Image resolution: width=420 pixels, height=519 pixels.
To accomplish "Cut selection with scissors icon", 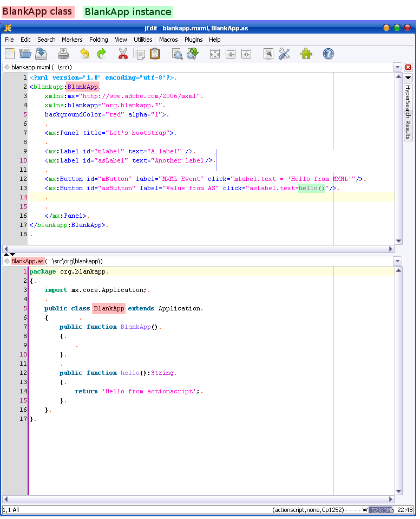I will [123, 54].
